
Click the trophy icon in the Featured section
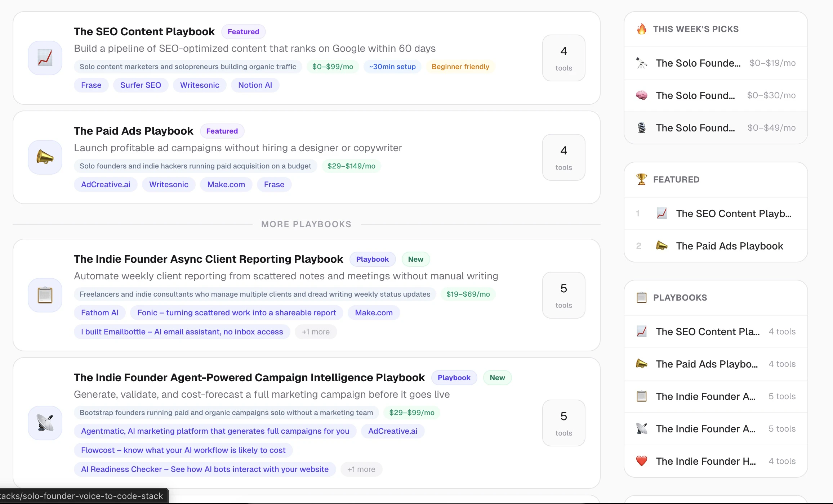642,179
